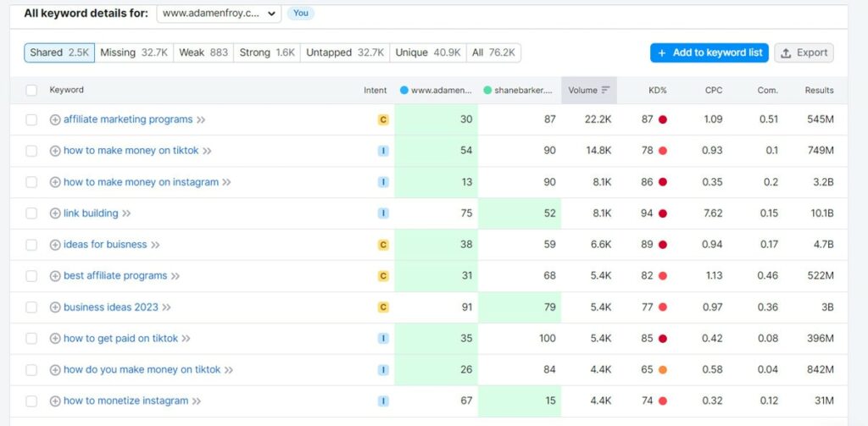Click plus icon beside affiliate marketing programs
868x426 pixels.
55,119
